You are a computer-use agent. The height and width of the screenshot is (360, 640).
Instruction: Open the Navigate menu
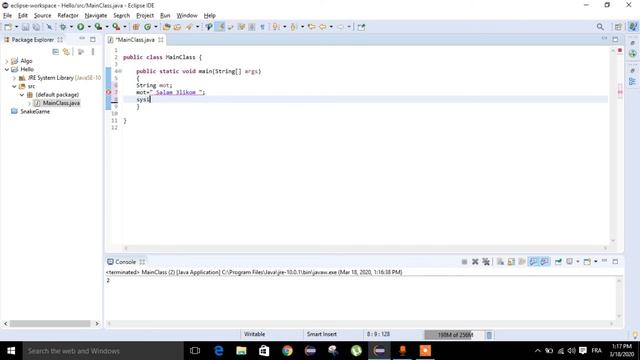click(x=96, y=16)
